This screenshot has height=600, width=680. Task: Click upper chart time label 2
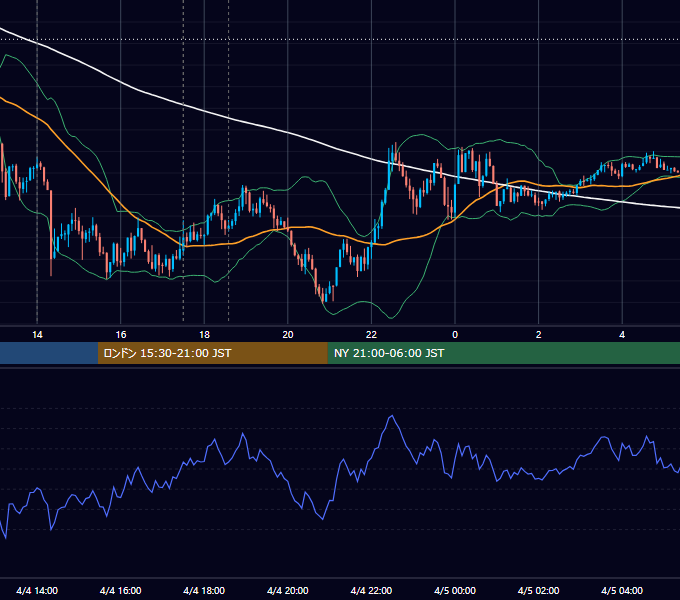pos(539,335)
